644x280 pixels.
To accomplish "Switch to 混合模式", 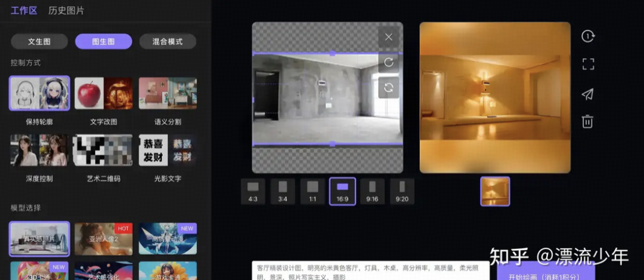I will point(168,42).
